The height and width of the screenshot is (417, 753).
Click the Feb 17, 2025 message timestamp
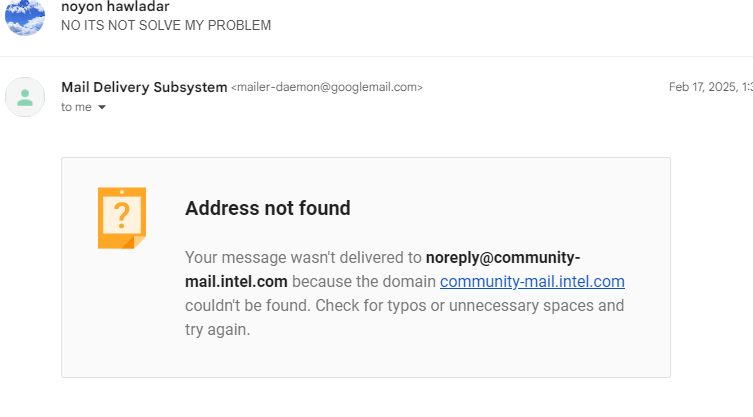pos(708,87)
